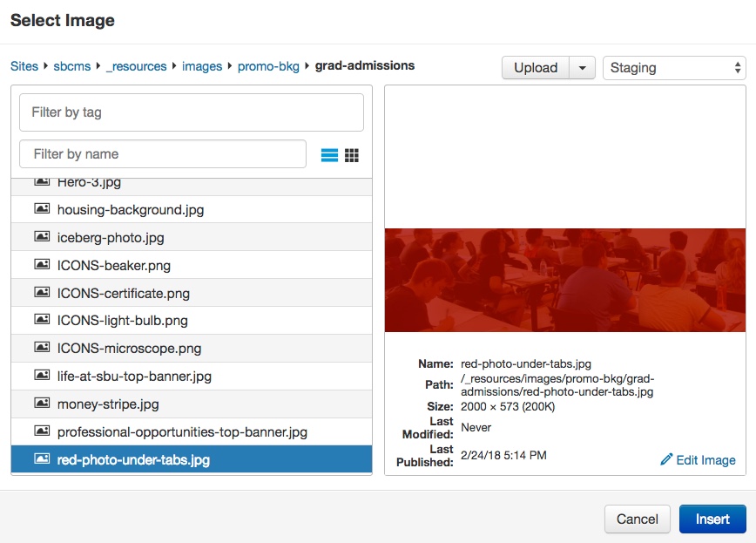Open the Upload dropdown arrow
756x543 pixels.
click(x=582, y=68)
